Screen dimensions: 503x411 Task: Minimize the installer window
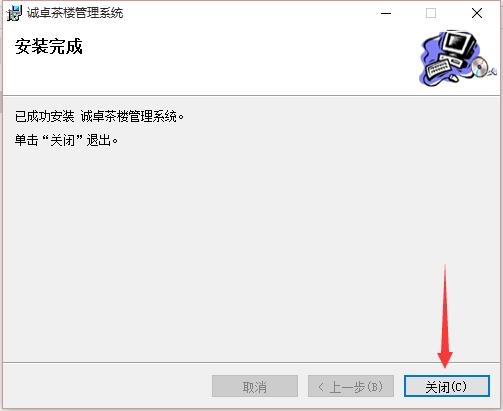pos(386,13)
